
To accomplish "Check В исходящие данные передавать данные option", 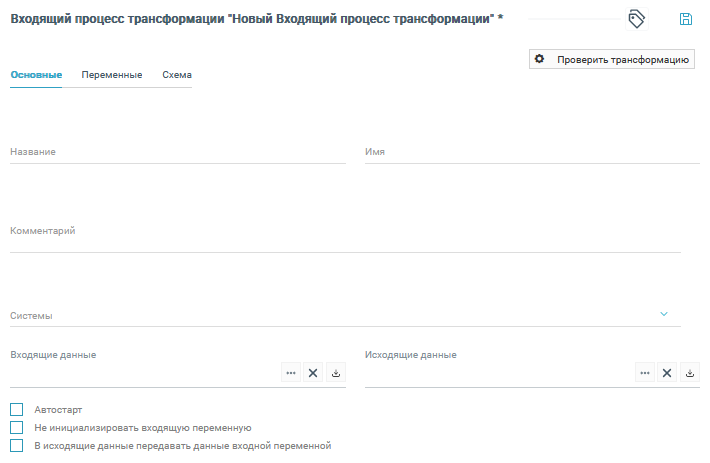I will 16,446.
